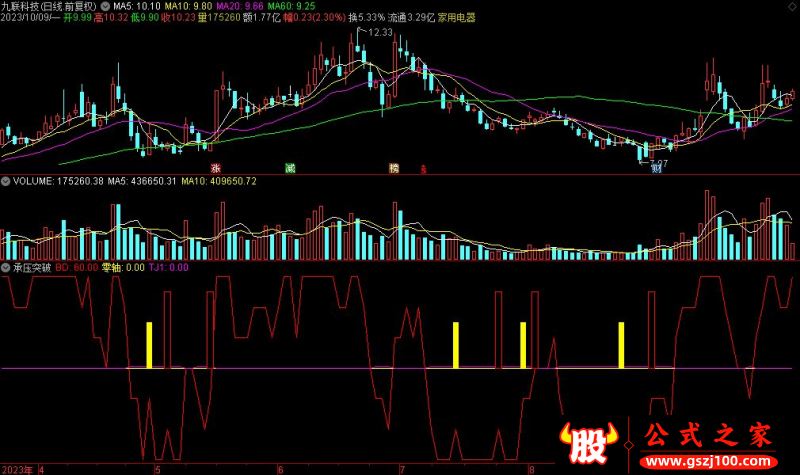Click the 流通3.29亿 float value
Image resolution: width=800 pixels, height=475 pixels.
pos(411,18)
